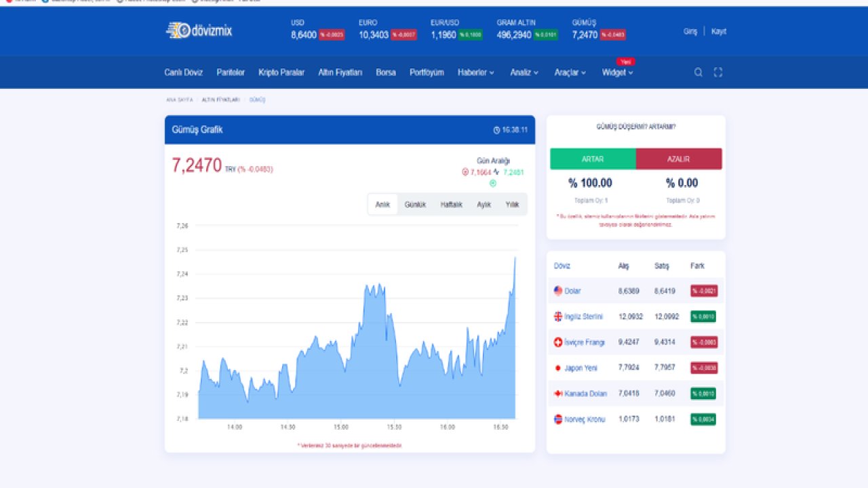868x488 pixels.
Task: Vote AZALIR for silver falling
Action: coord(678,159)
